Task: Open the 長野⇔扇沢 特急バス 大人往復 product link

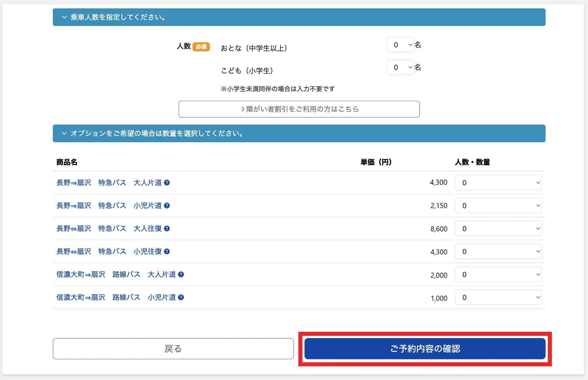Action: pyautogui.click(x=109, y=229)
